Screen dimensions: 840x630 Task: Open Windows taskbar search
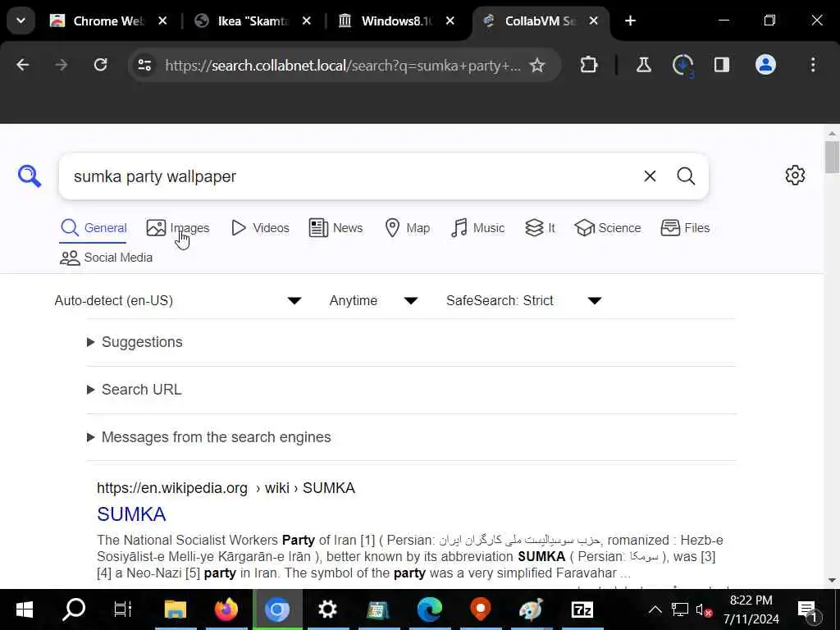pyautogui.click(x=74, y=609)
